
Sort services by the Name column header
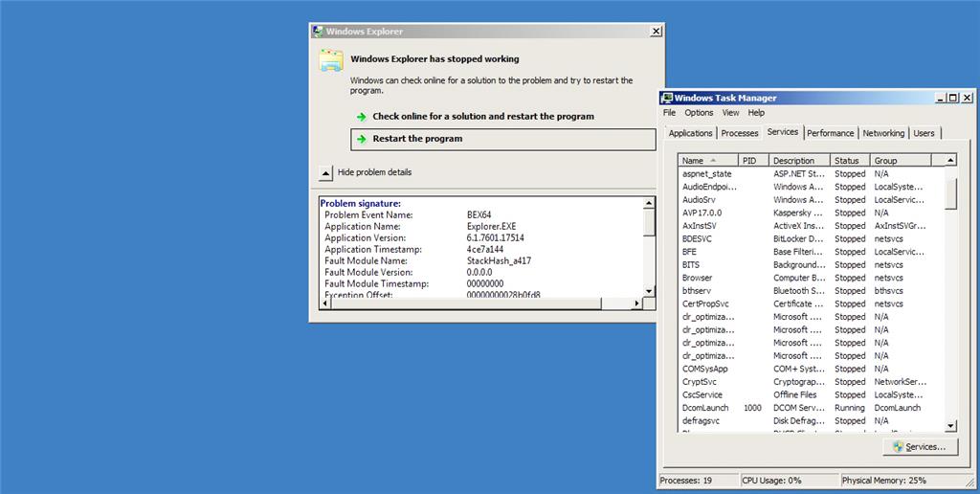coord(708,161)
